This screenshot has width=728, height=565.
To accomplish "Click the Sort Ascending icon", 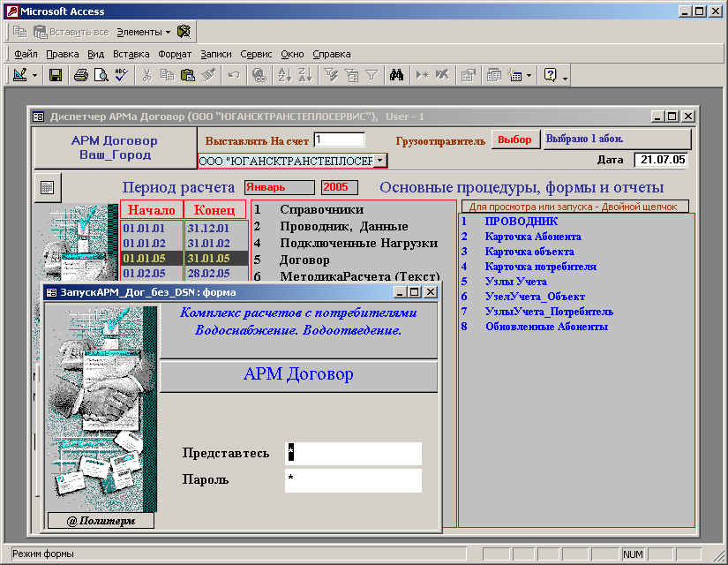I will tap(284, 75).
